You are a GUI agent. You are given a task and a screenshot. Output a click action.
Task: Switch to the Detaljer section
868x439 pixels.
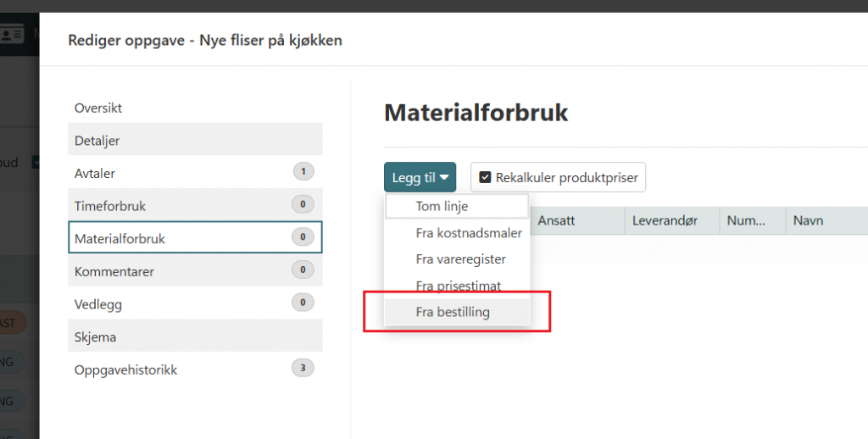coord(97,141)
